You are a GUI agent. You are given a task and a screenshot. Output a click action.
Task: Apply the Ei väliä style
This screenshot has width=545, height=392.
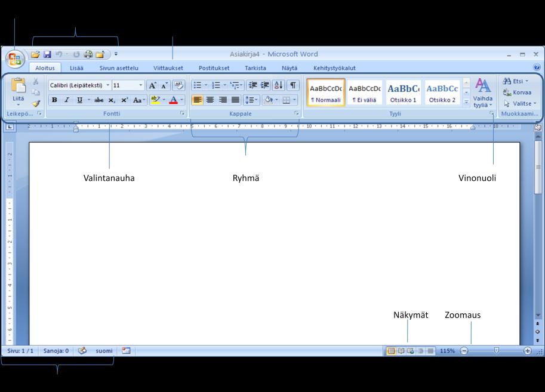click(x=364, y=92)
